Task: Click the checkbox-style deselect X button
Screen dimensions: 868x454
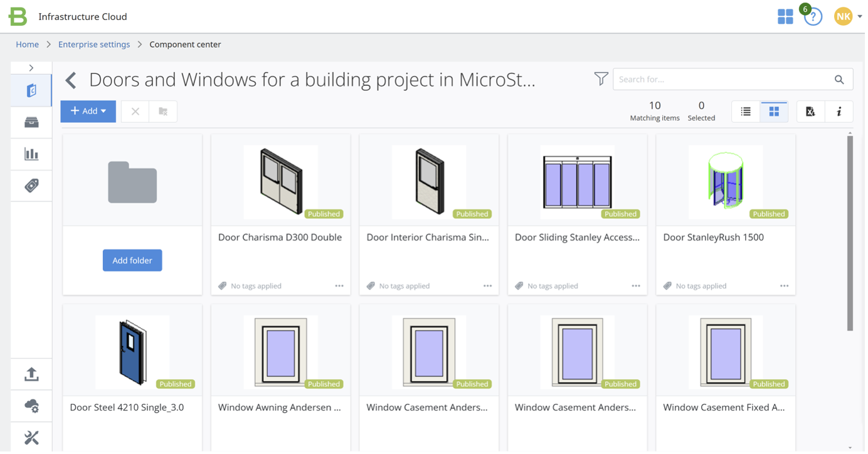Action: (134, 111)
